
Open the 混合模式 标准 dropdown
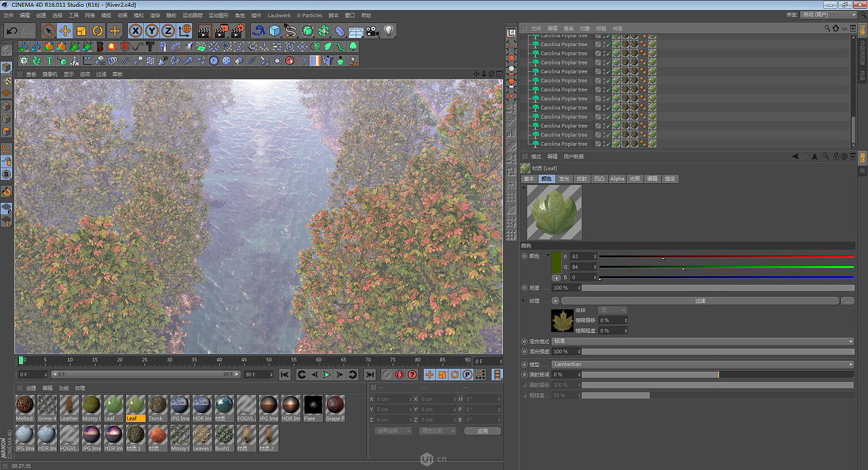(x=703, y=341)
